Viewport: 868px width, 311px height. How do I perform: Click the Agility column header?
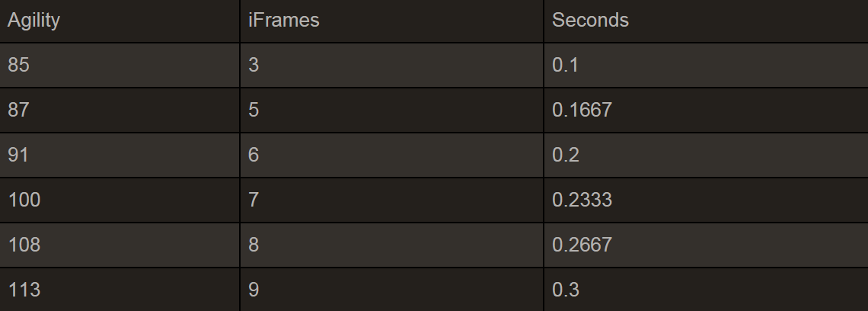click(x=34, y=21)
